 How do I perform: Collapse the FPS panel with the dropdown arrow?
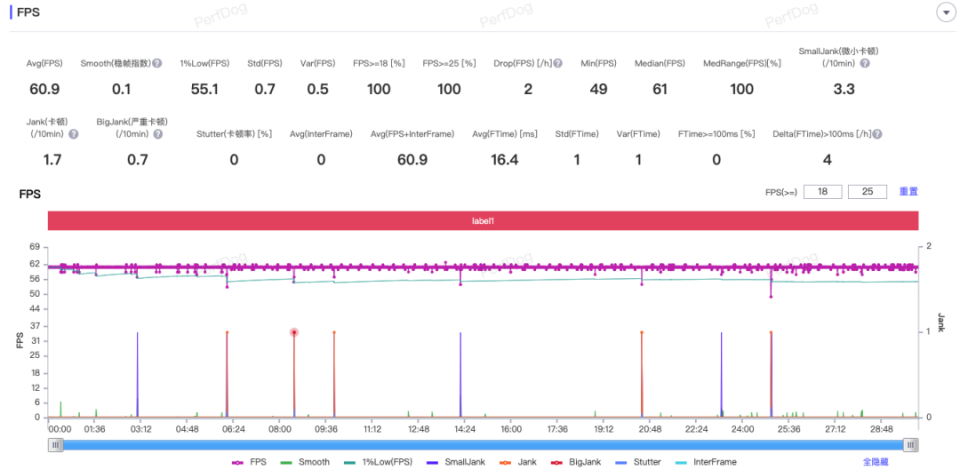coord(946,13)
